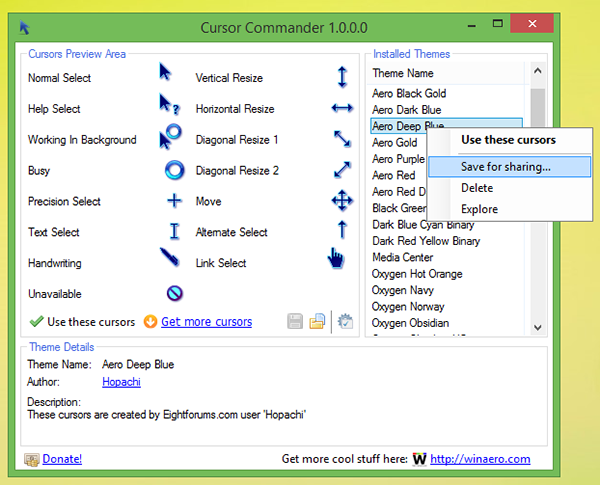This screenshot has width=600, height=485.
Task: Click the Working In Background cursor preview
Action: (170, 136)
